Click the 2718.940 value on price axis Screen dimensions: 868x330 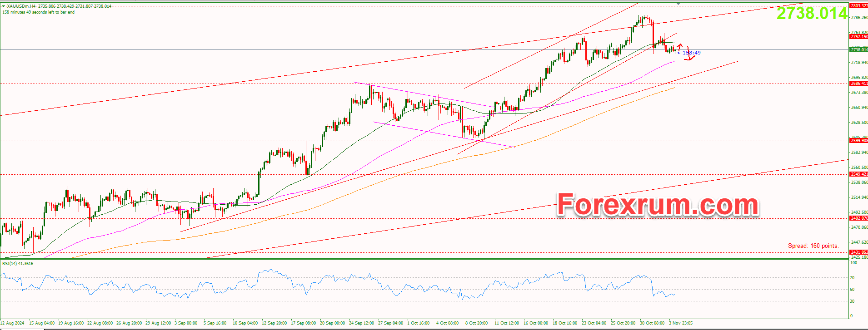(859, 63)
